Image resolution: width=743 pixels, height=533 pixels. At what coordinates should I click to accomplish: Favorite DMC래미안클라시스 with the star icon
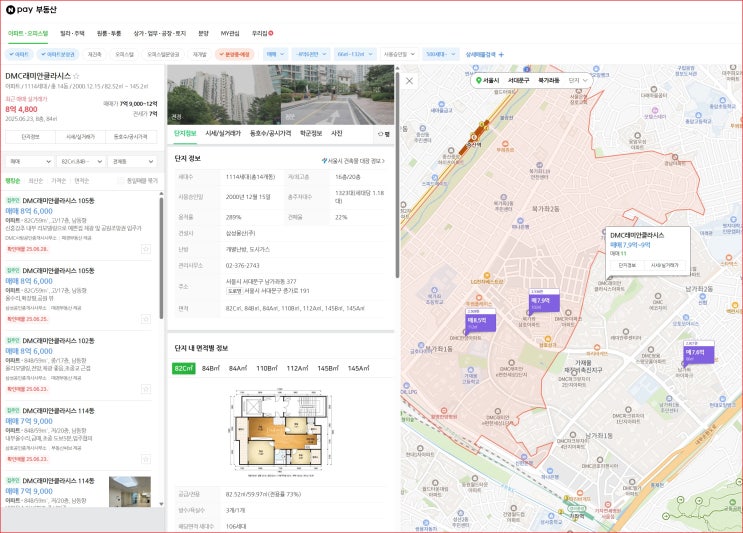pos(76,76)
